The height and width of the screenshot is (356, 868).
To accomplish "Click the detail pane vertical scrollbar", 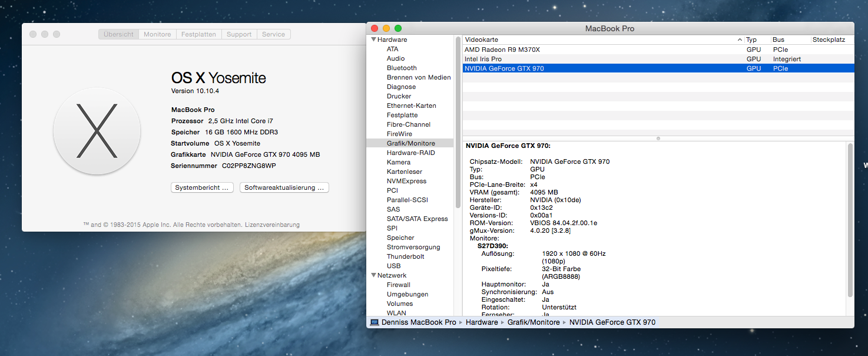I will [850, 220].
